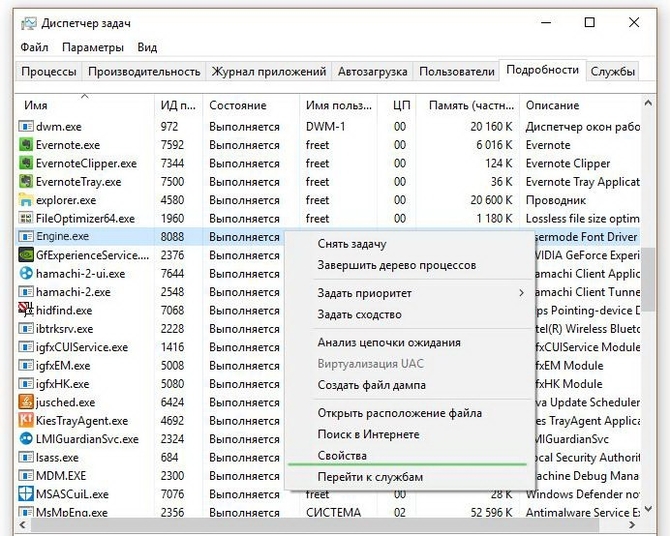Screen dimensions: 670x536
Task: Click the hidfind.exe icon
Action: 26,310
